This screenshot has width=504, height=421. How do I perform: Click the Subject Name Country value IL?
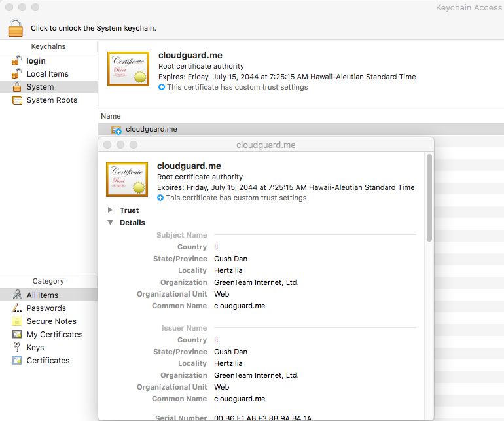(x=217, y=247)
